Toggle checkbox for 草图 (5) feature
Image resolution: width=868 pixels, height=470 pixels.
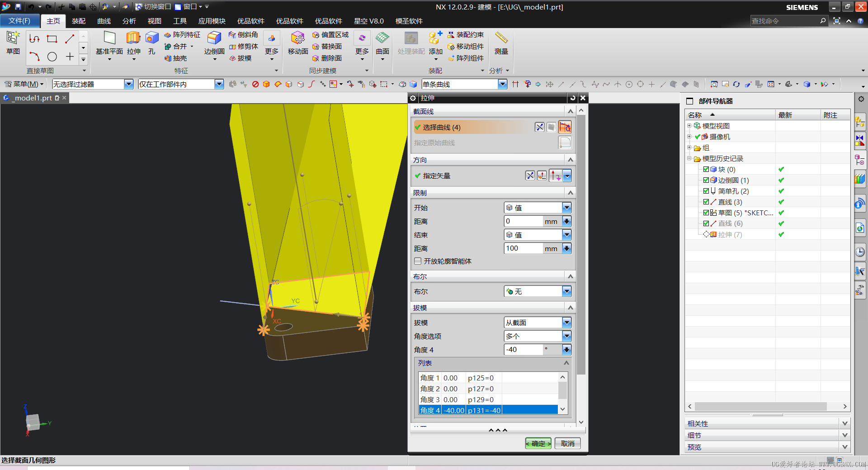click(706, 213)
